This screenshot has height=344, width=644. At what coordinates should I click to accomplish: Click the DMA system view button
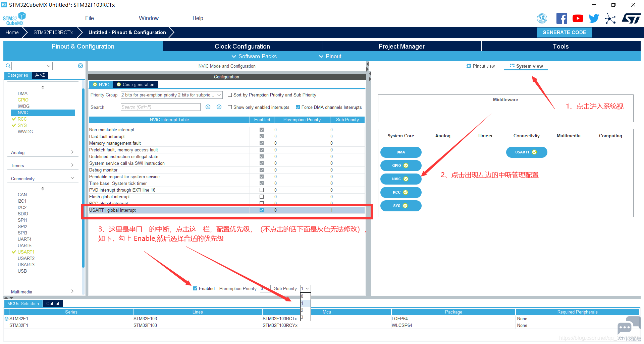(401, 152)
